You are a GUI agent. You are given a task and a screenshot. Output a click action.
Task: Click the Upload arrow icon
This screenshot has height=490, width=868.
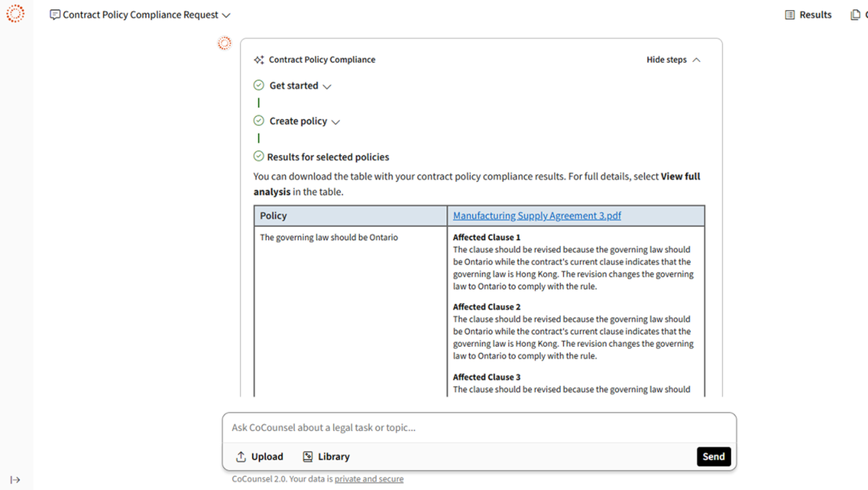tap(241, 457)
